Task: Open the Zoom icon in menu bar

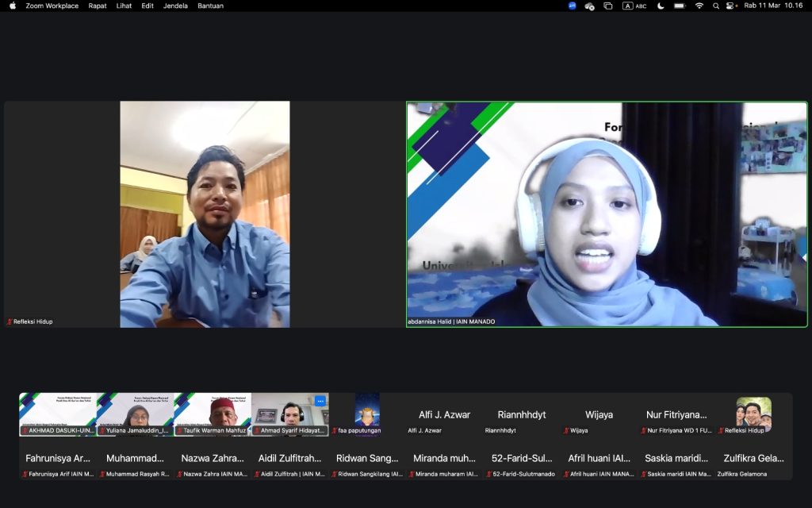Action: pyautogui.click(x=573, y=6)
